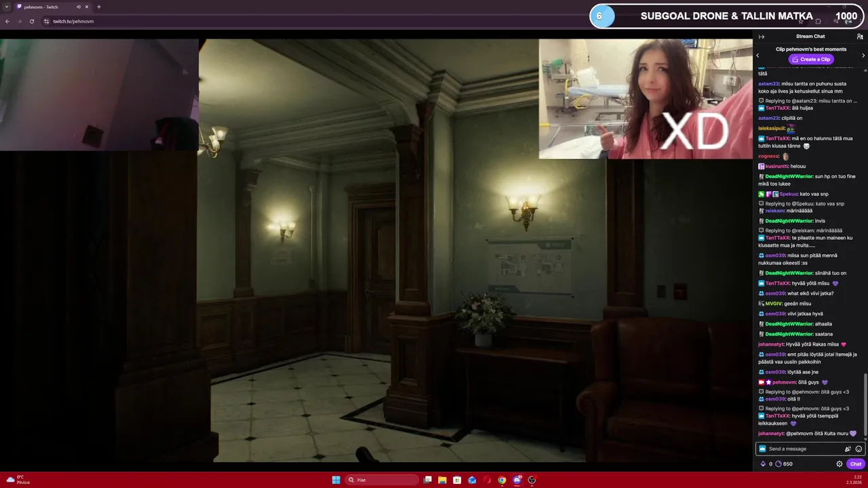This screenshot has height=488, width=868.
Task: Open chat settings gear icon
Action: [x=840, y=464]
